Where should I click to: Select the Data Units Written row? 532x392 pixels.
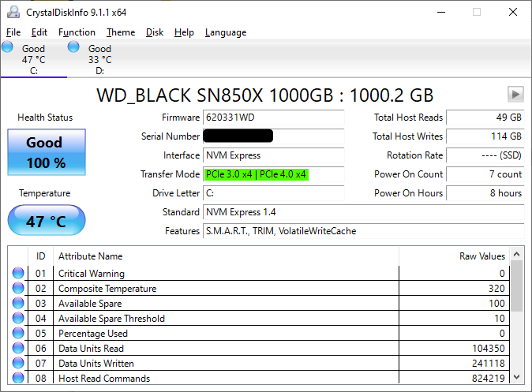259,363
